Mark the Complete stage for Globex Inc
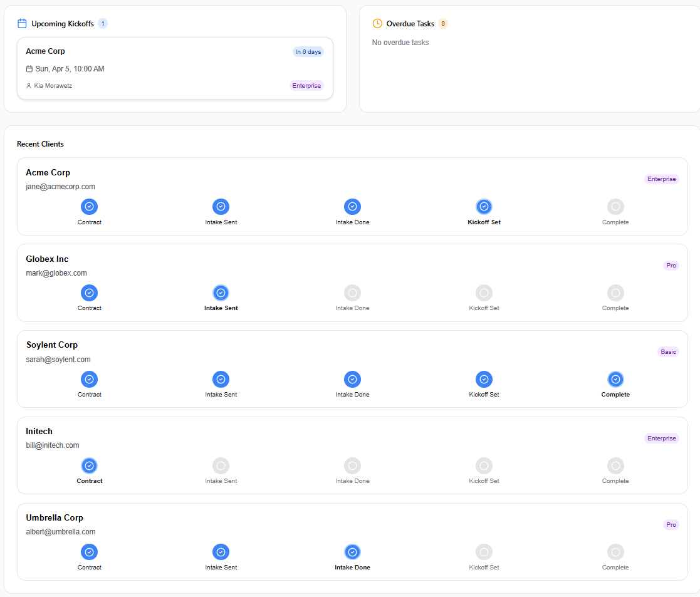The height and width of the screenshot is (597, 700). 615,293
